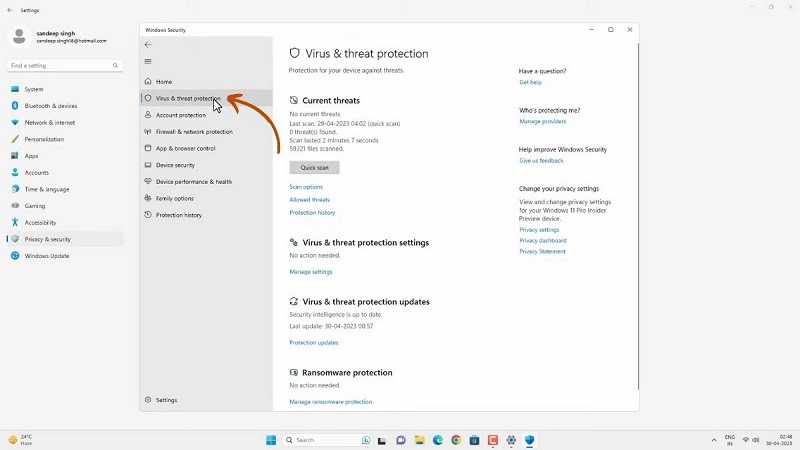This screenshot has height=450, width=800.
Task: Open Accounts in Settings sidebar
Action: pos(64,172)
